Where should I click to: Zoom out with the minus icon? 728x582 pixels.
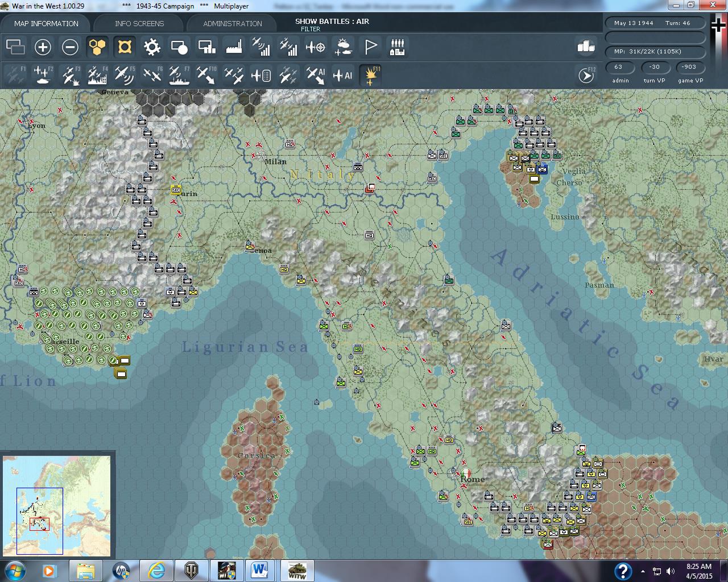70,47
